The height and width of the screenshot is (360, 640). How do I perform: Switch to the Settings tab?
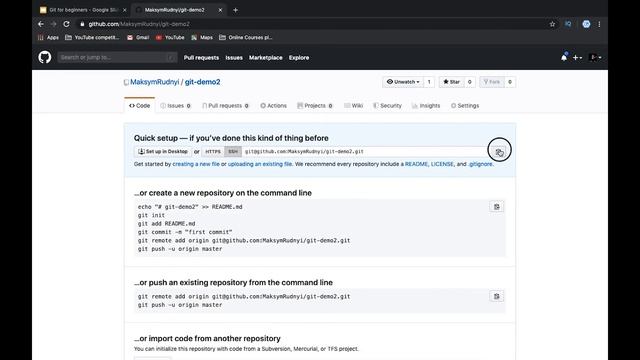click(465, 106)
